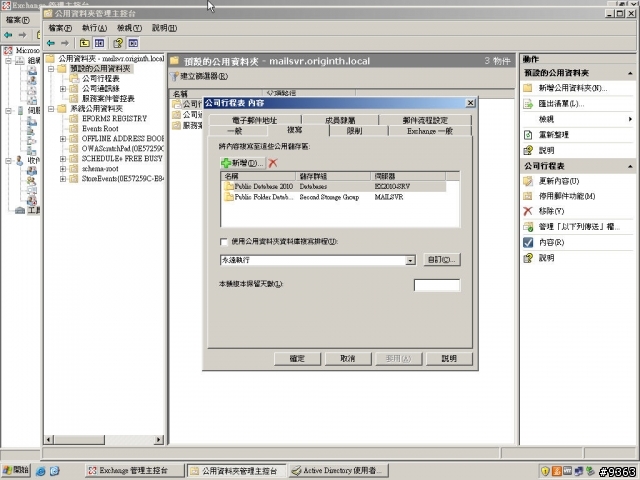Screen dimensions: 640x480
Task: Open 說明(H) menu in menu bar
Action: pyautogui.click(x=164, y=28)
